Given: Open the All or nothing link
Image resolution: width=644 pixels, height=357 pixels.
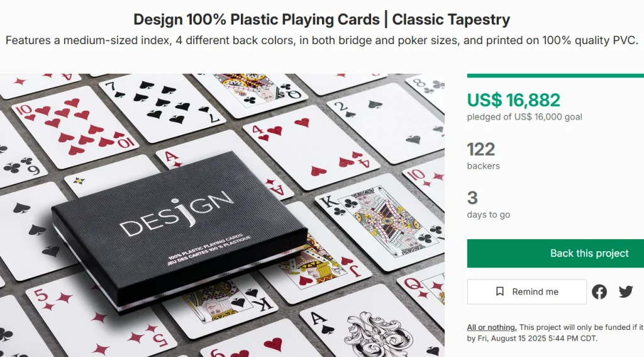Looking at the screenshot, I should coord(492,327).
